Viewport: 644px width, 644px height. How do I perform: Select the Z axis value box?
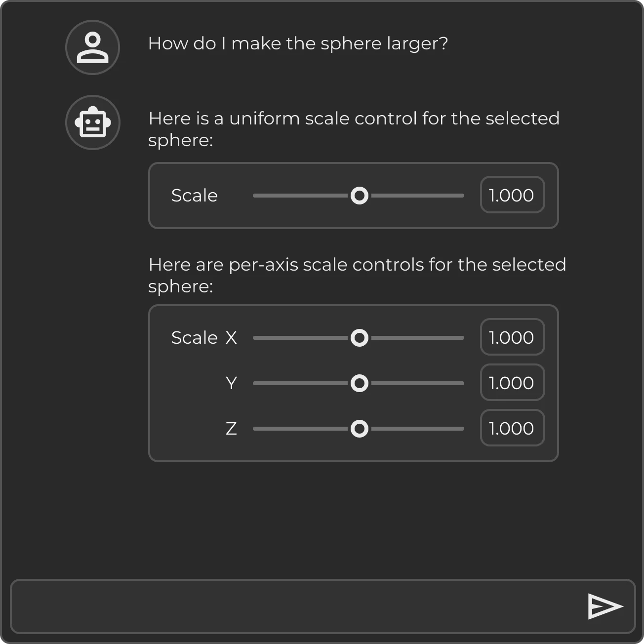[x=512, y=428]
